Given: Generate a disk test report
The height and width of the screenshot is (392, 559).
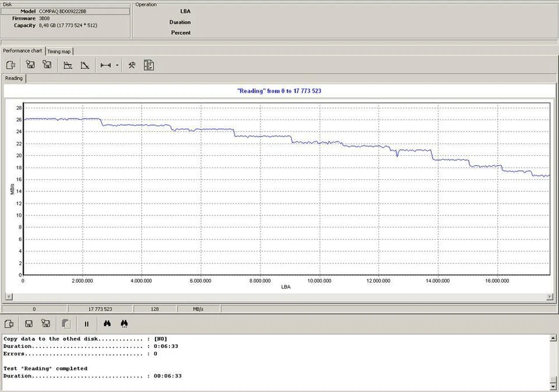Looking at the screenshot, I should [148, 65].
